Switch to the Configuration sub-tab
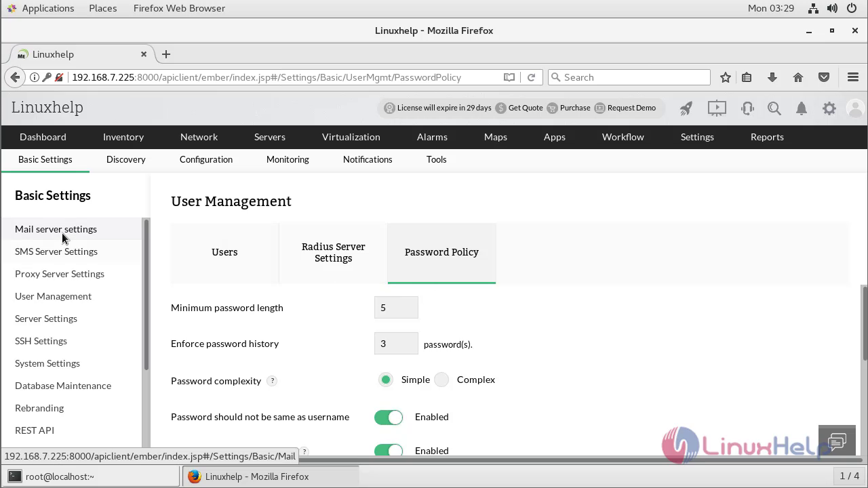Image resolution: width=868 pixels, height=488 pixels. [x=206, y=159]
